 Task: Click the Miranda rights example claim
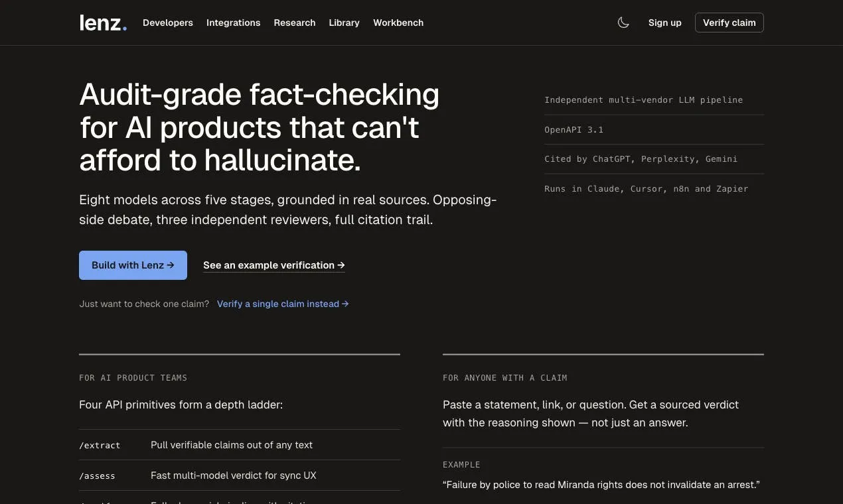601,485
